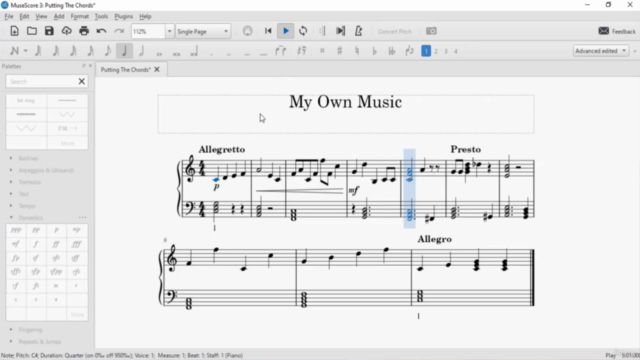Screen dimensions: 640x360
Task: Upload score online via cloud icon
Action: 67,31
